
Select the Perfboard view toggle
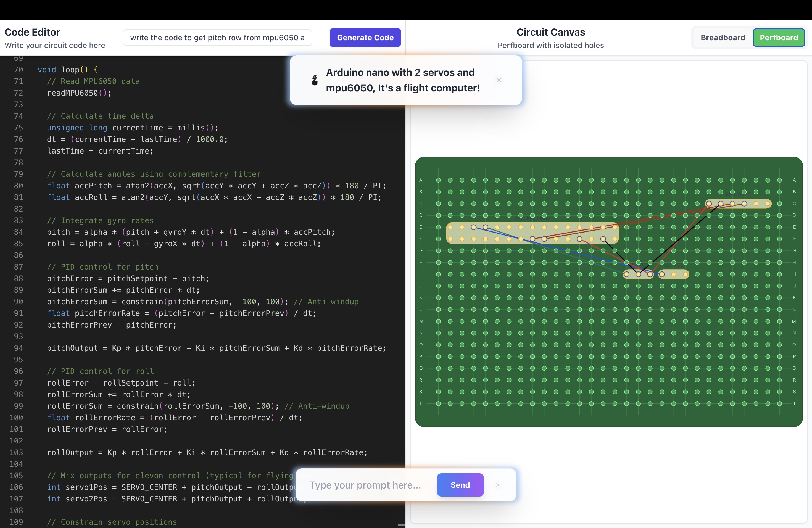[779, 38]
